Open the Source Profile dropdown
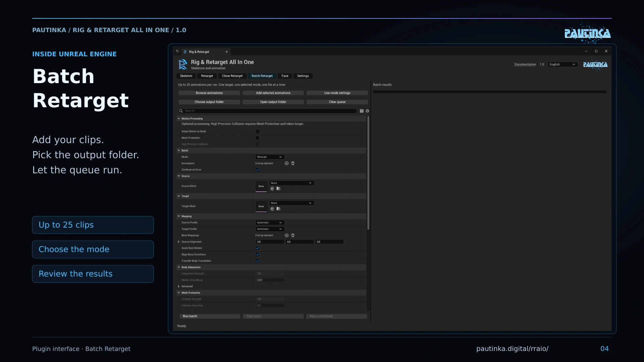Viewport: 644px width, 362px height. point(270,223)
